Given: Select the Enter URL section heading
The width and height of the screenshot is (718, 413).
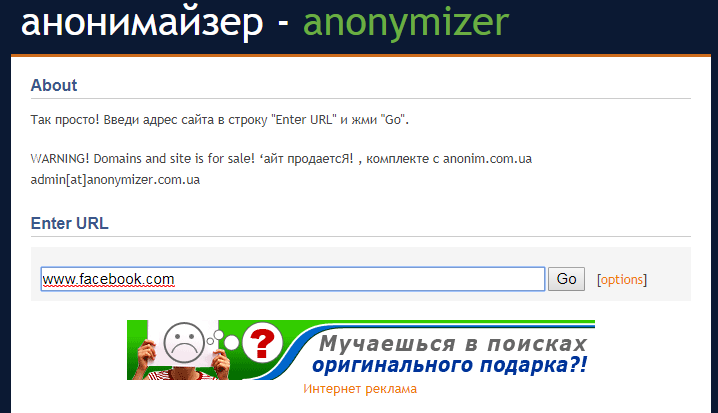Looking at the screenshot, I should [70, 223].
